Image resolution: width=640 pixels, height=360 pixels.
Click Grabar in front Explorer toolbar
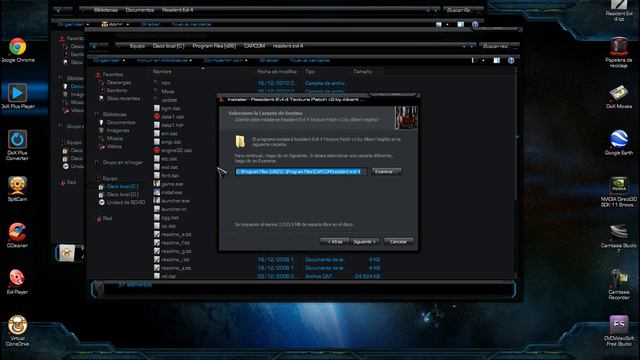point(269,60)
